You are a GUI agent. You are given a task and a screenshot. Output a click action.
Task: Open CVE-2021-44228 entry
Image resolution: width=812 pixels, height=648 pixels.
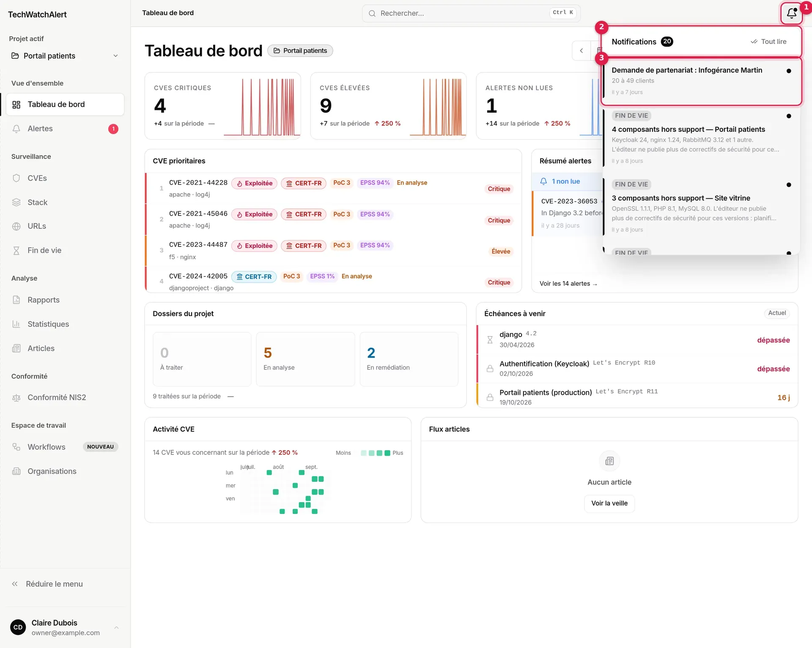tap(333, 189)
